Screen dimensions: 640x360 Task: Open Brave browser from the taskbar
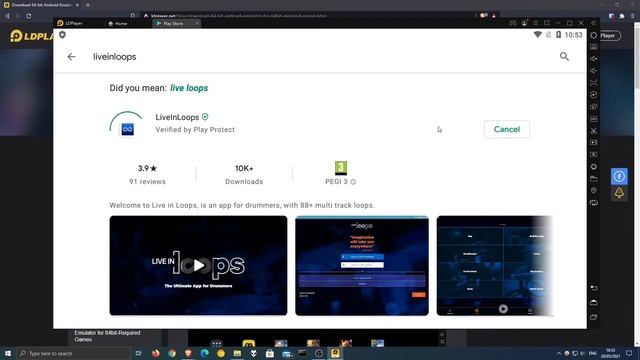[188, 353]
